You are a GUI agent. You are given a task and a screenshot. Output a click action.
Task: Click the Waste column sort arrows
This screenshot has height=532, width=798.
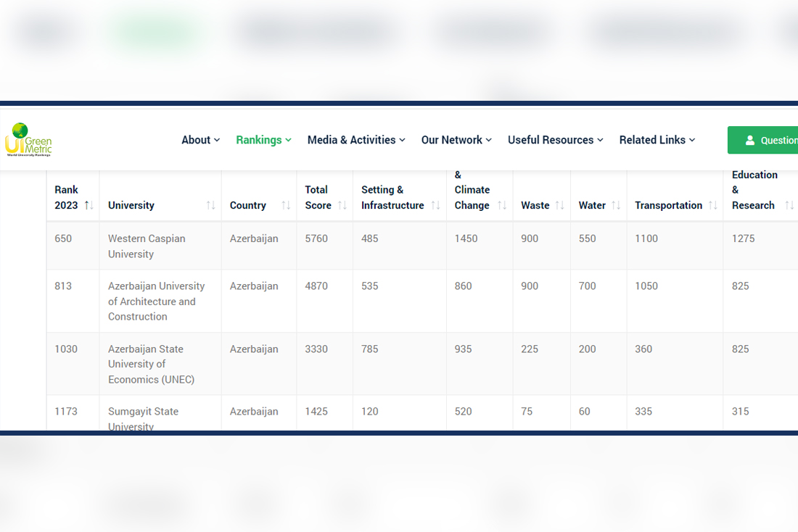pyautogui.click(x=559, y=206)
